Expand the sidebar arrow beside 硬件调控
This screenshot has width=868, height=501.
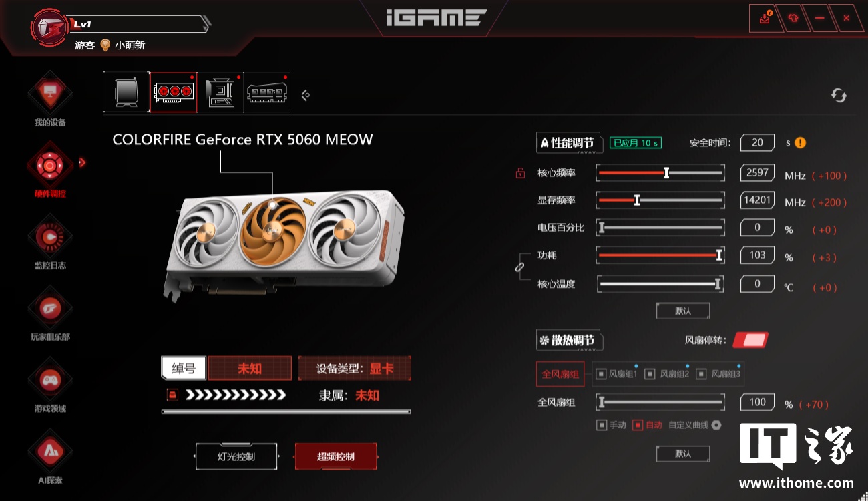pyautogui.click(x=82, y=162)
